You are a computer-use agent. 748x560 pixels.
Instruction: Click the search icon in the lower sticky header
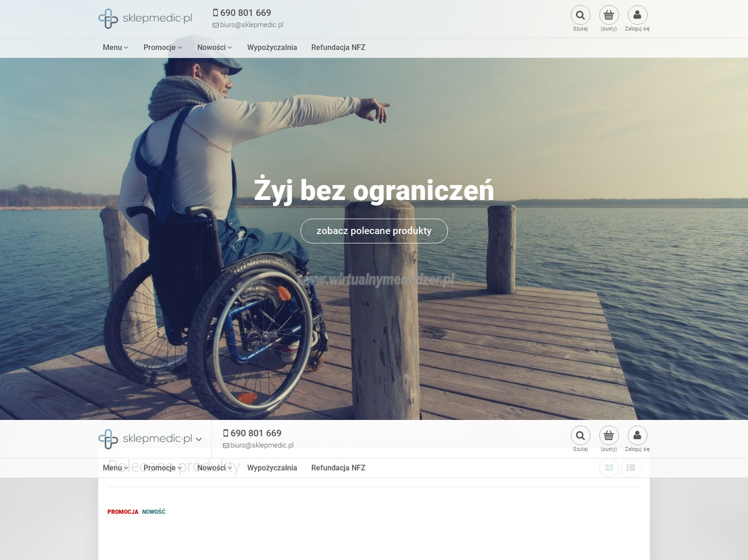(x=580, y=435)
